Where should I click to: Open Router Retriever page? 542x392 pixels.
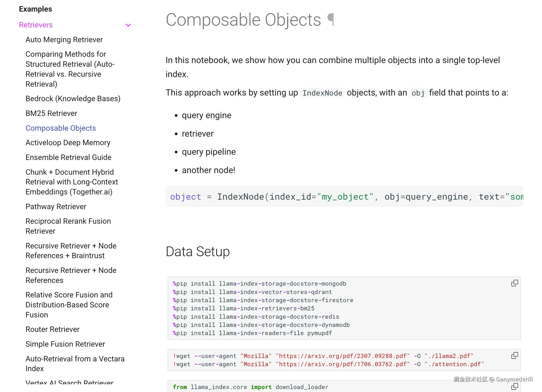tap(52, 329)
